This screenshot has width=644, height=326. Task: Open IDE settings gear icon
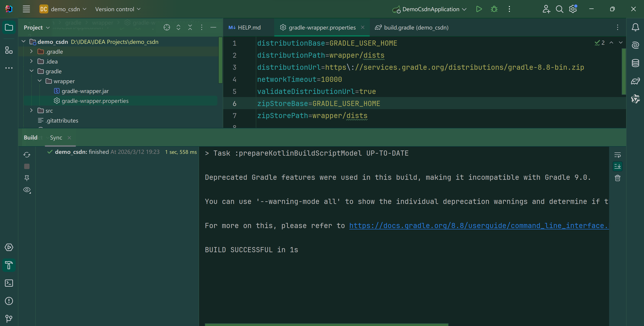point(573,9)
